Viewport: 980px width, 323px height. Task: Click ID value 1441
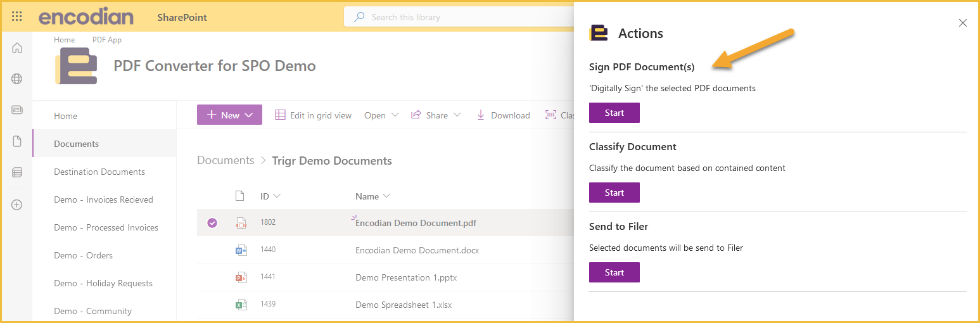[268, 277]
